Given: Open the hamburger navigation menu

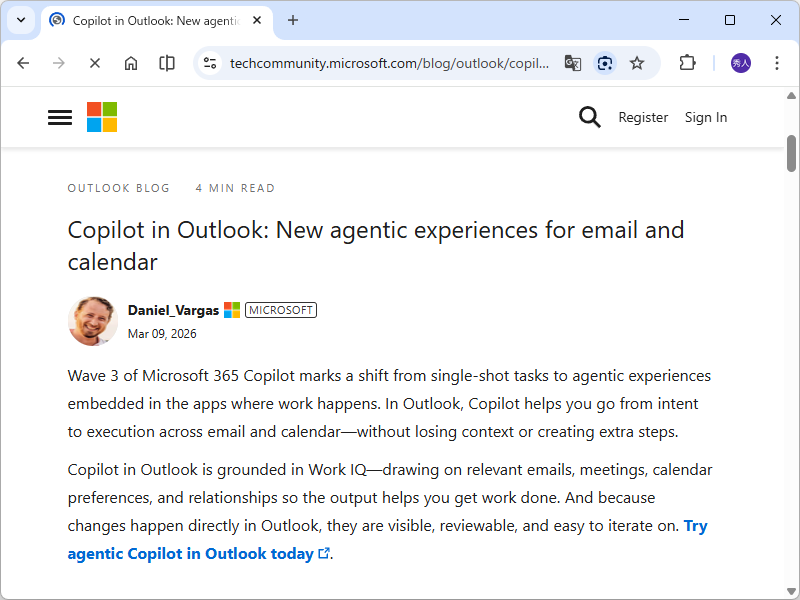Looking at the screenshot, I should [60, 117].
